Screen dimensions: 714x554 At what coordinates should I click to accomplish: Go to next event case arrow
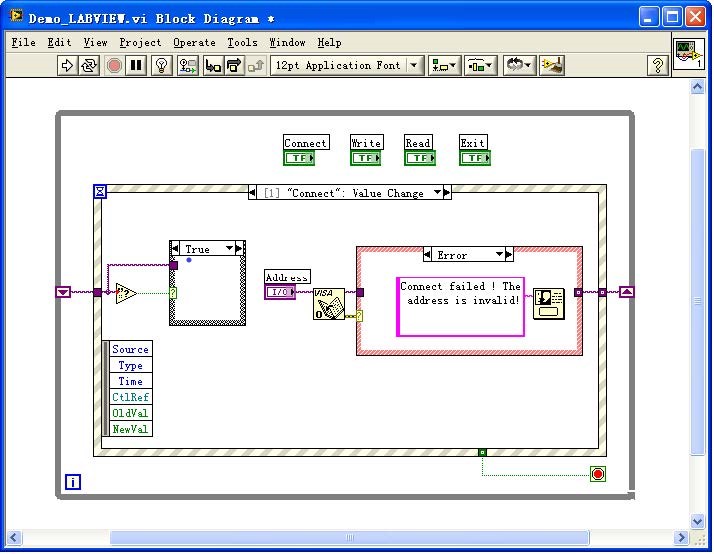(447, 193)
